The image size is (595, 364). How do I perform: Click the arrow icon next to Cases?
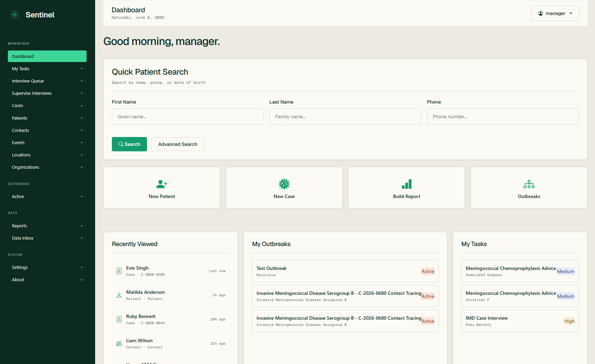tap(81, 106)
